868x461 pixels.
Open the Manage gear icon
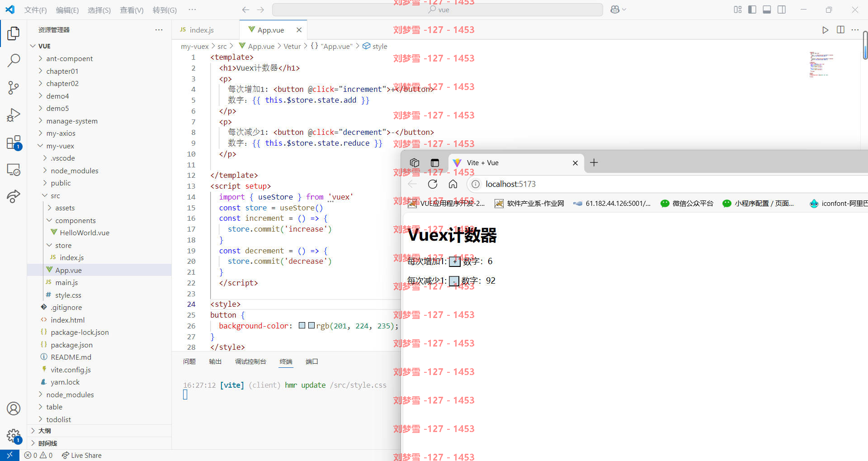point(14,436)
